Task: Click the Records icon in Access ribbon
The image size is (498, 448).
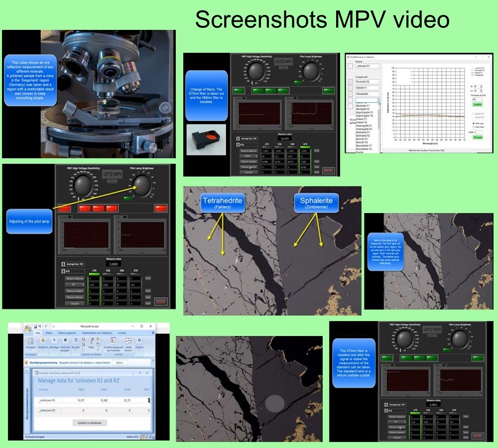Action: 75,341
